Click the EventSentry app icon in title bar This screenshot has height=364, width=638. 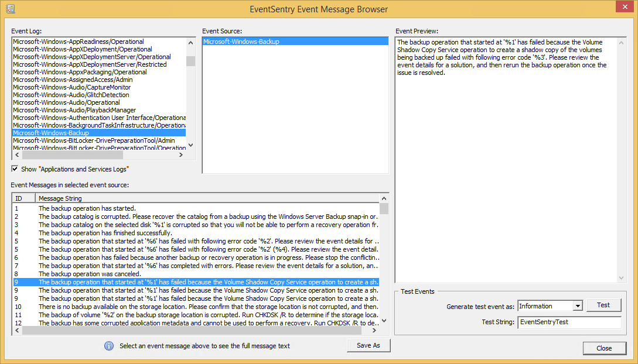tap(11, 9)
